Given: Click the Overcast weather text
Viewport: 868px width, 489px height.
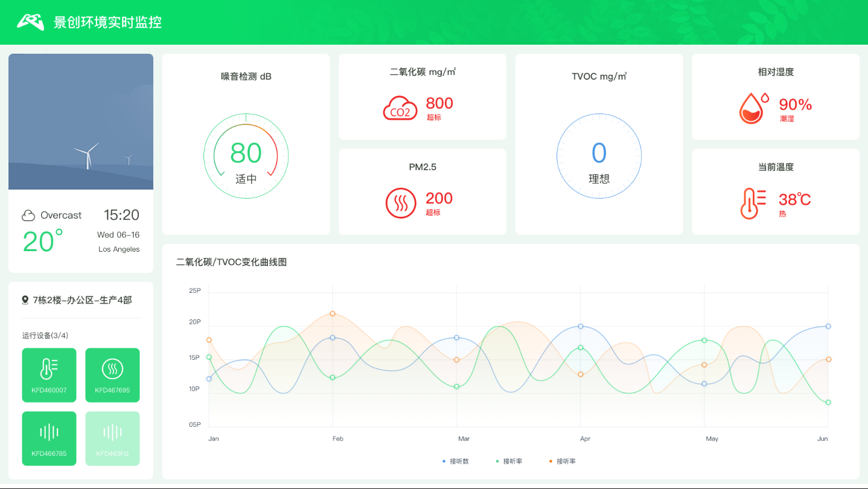Looking at the screenshot, I should [61, 216].
